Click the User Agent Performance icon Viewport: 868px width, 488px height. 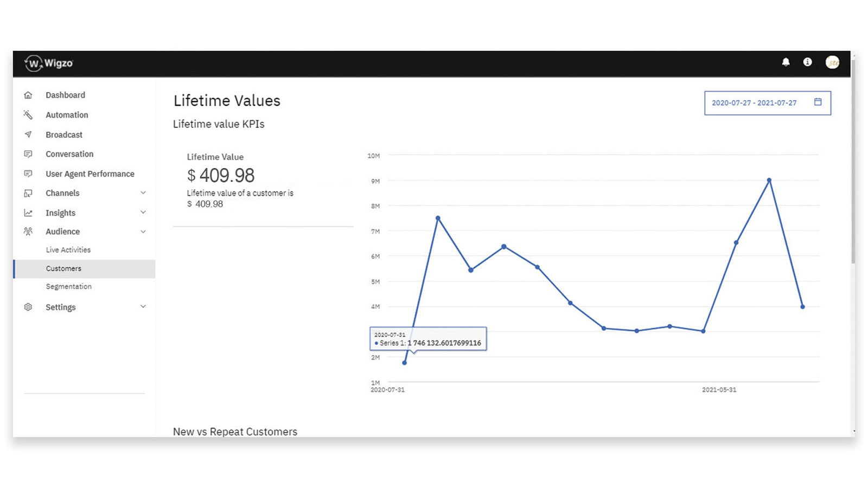click(28, 174)
